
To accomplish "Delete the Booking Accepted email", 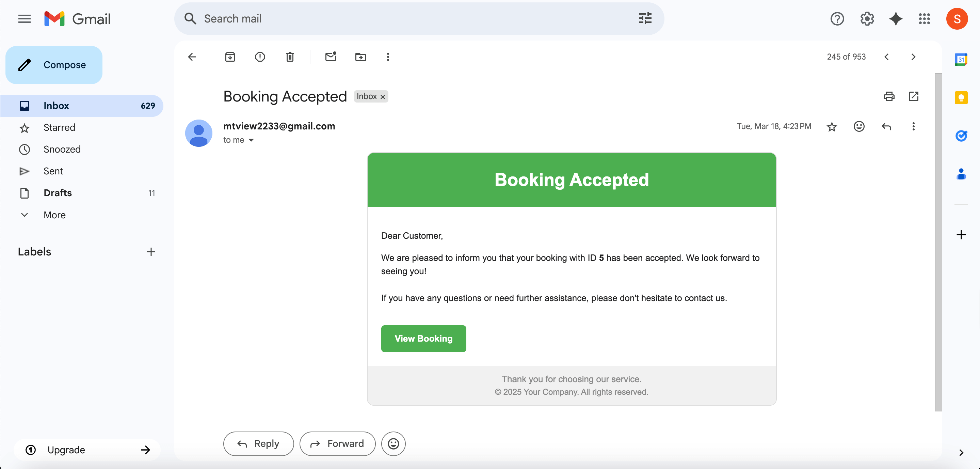I will [290, 57].
